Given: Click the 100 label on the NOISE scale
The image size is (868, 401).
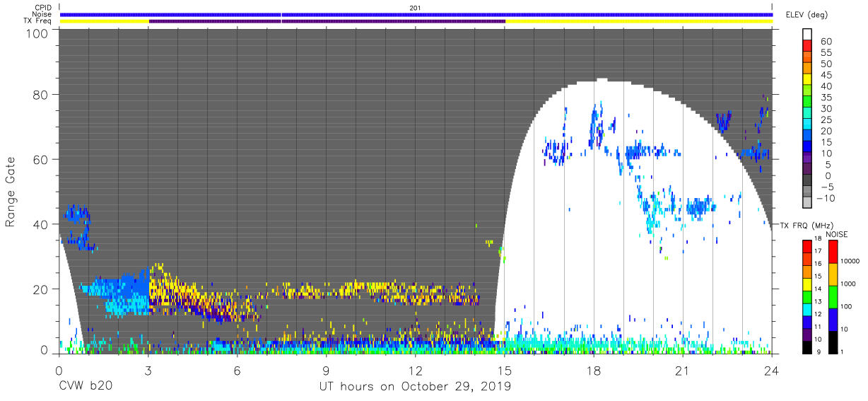Looking at the screenshot, I should coord(848,307).
